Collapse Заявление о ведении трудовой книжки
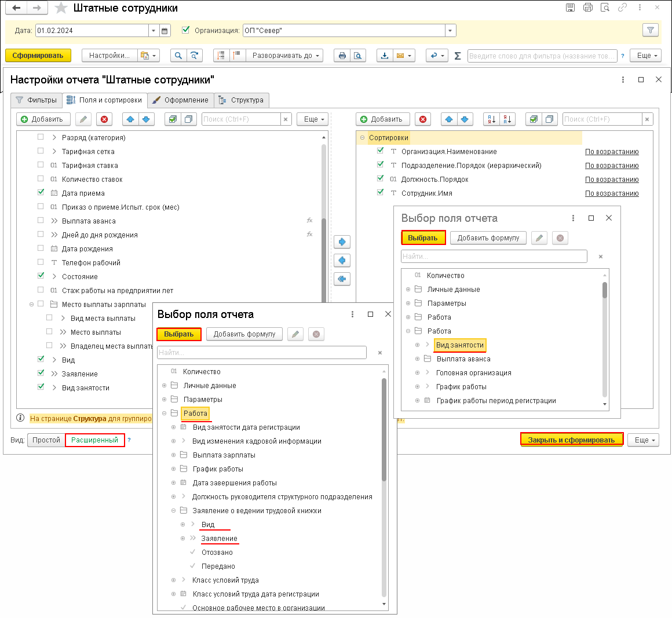This screenshot has width=672, height=618. point(173,511)
